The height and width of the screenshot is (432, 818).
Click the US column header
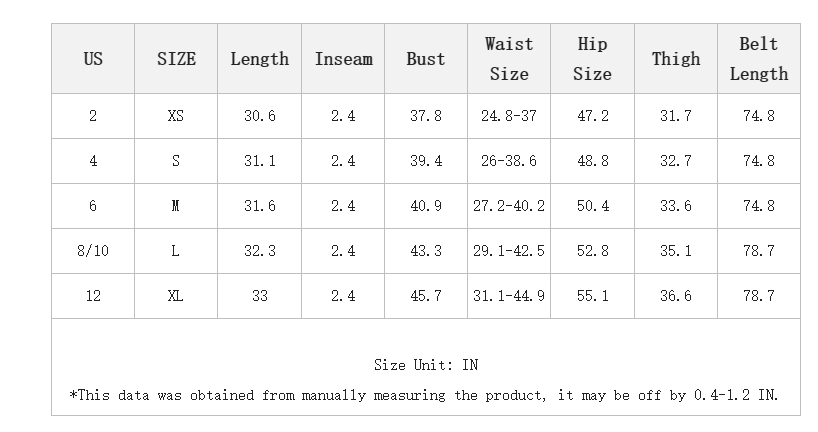pyautogui.click(x=93, y=59)
